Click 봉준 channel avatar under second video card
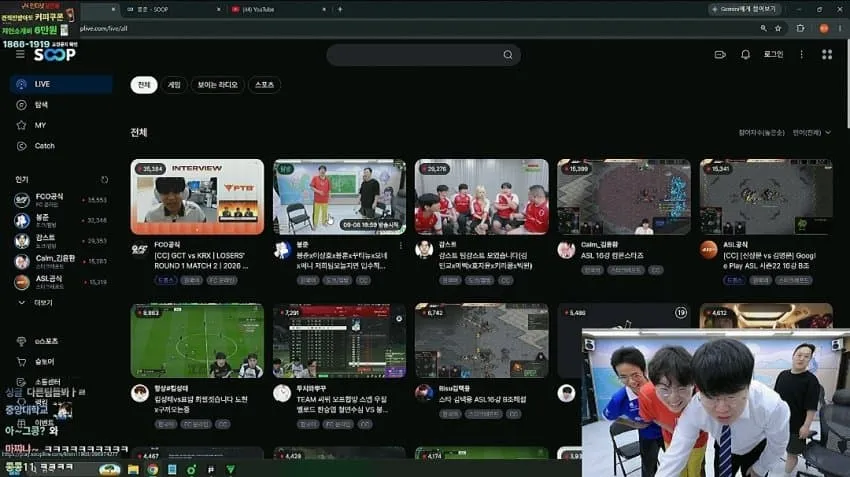This screenshot has height=477, width=850. 282,249
